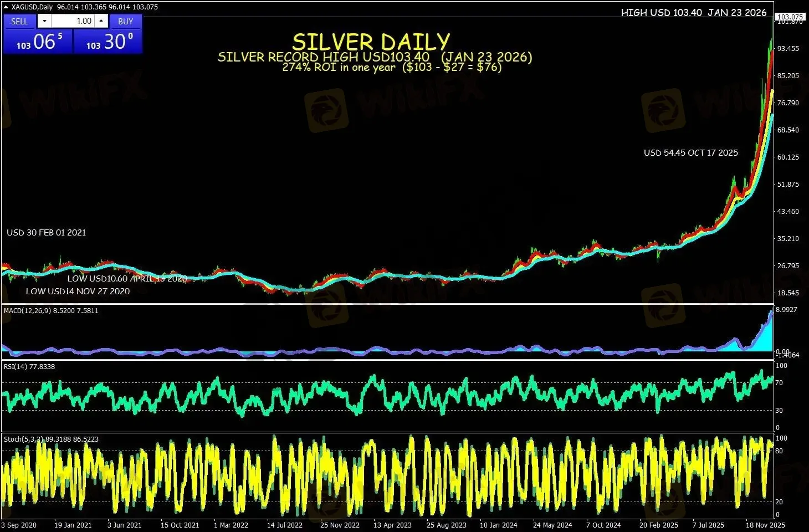
Task: Click the BUY button
Action: 126,21
